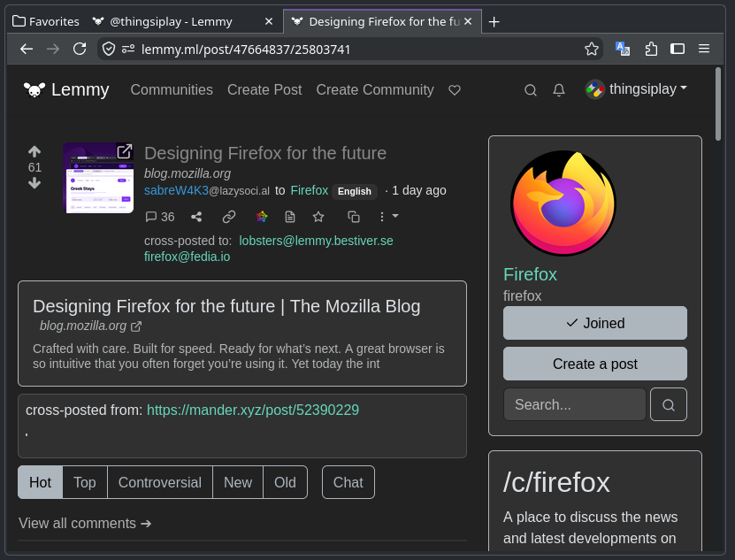Click the View all comments link
735x560 pixels.
[85, 523]
